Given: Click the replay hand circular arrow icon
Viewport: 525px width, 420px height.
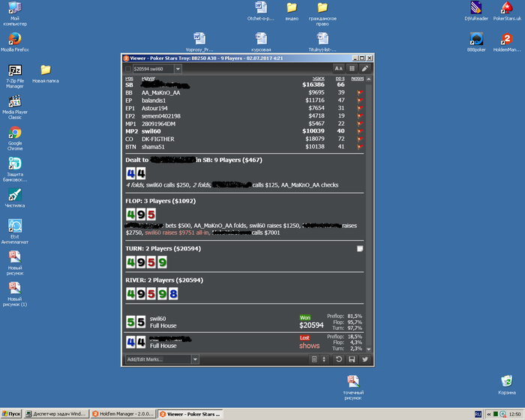Looking at the screenshot, I should pyautogui.click(x=339, y=359).
